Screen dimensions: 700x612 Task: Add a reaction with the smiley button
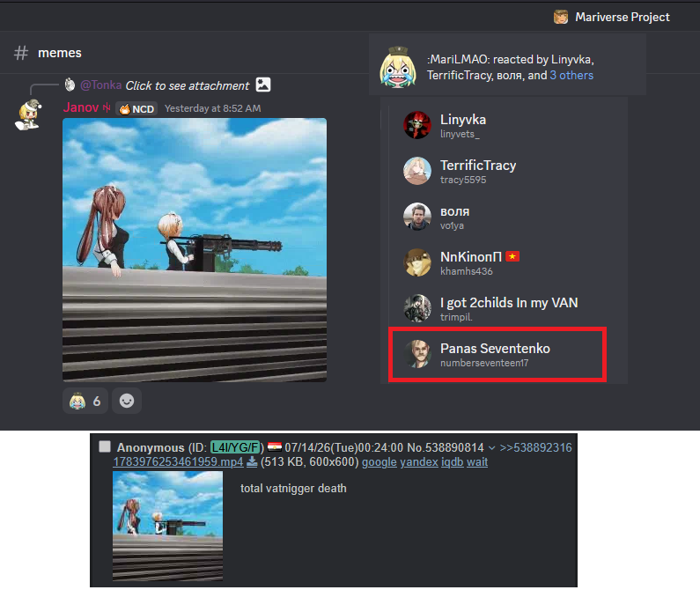[x=127, y=401]
